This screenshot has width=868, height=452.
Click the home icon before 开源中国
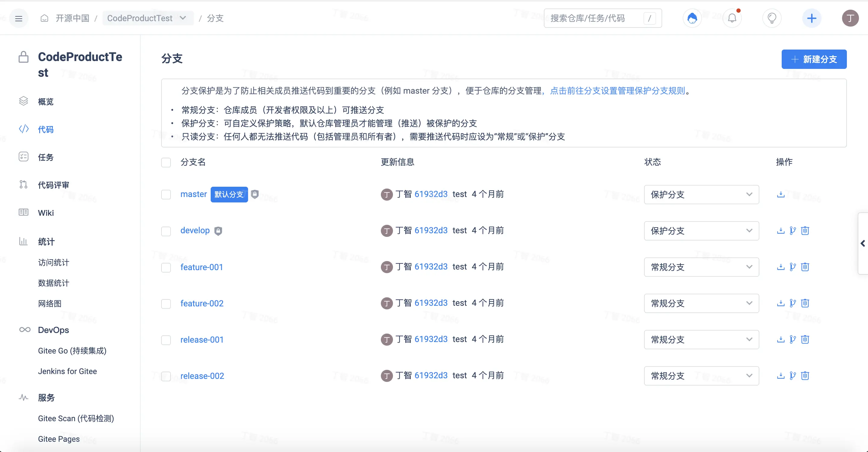click(44, 18)
